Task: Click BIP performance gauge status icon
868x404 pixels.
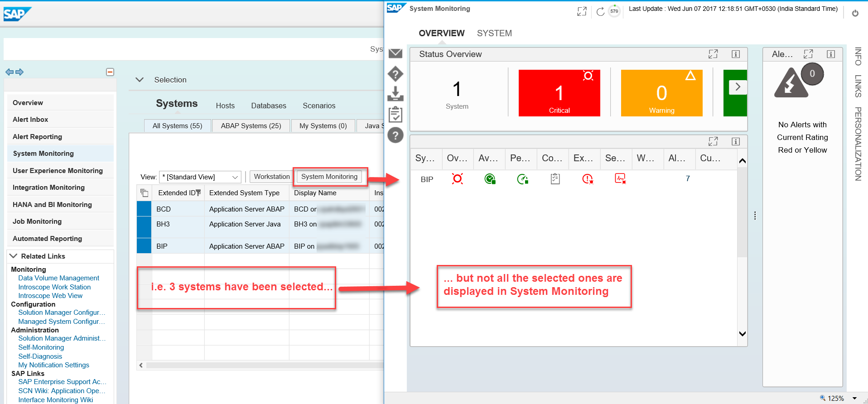Action: tap(522, 179)
